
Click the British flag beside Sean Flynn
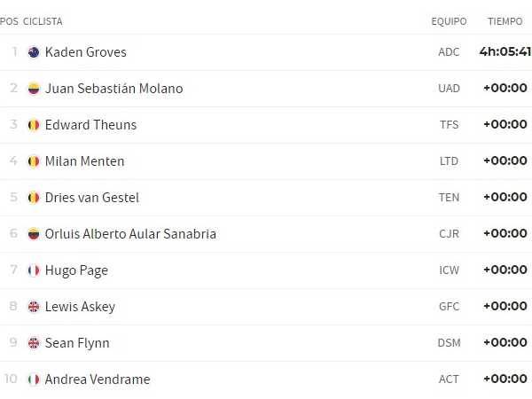tap(34, 343)
